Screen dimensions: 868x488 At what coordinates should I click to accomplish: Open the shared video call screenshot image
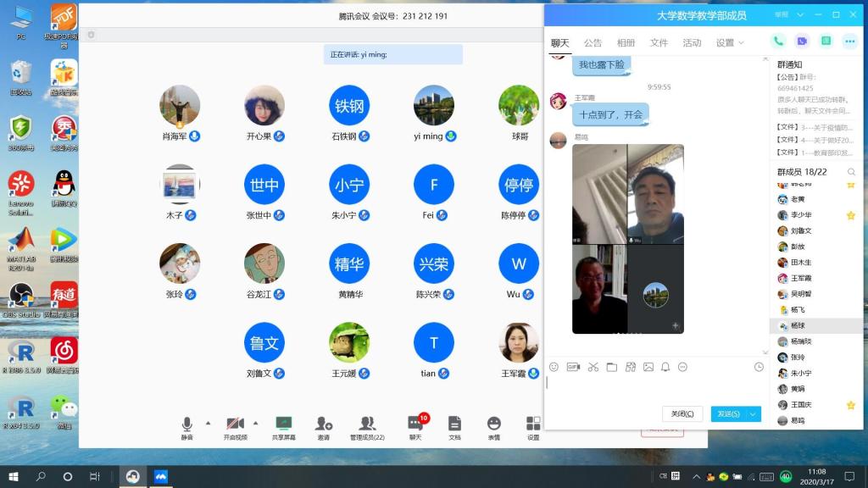tap(628, 239)
